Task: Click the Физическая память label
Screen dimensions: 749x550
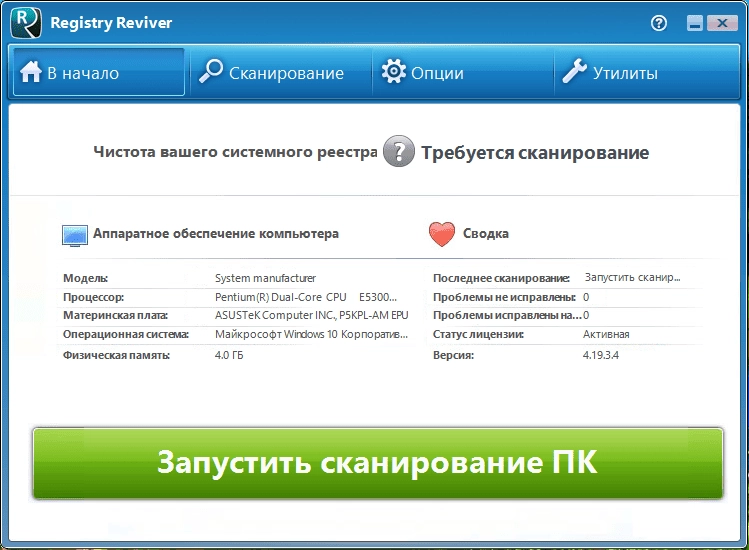Action: pos(117,355)
